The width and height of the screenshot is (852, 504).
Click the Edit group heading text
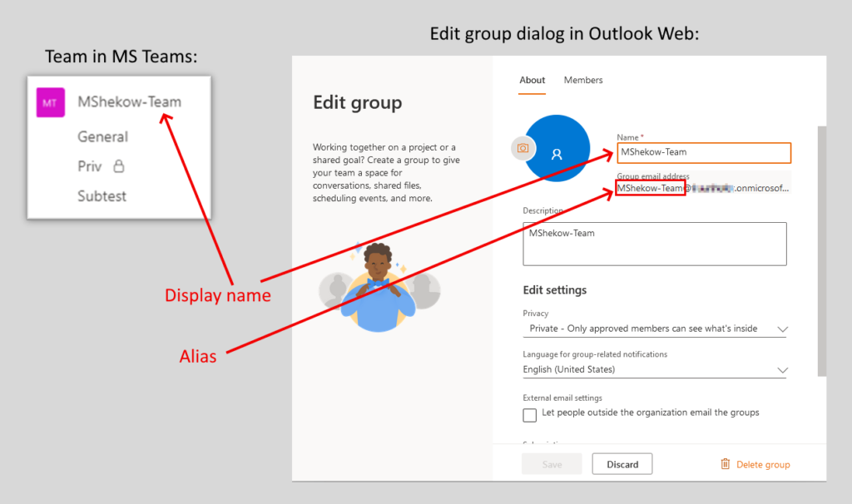[358, 102]
